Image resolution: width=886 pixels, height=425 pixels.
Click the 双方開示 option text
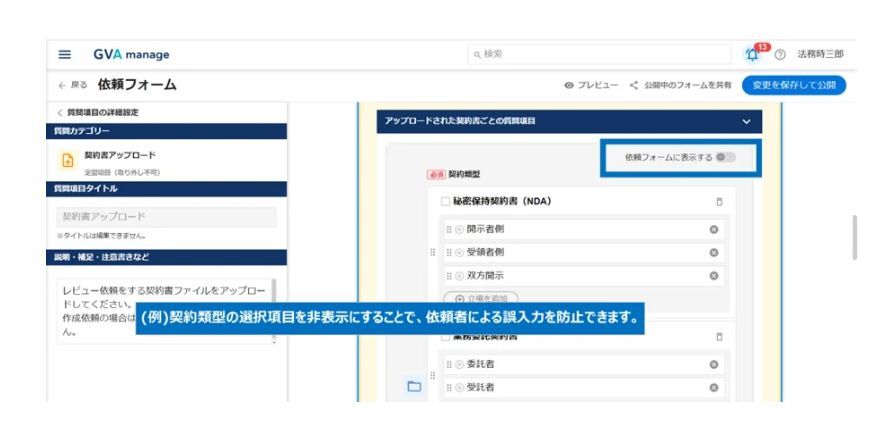tap(485, 276)
